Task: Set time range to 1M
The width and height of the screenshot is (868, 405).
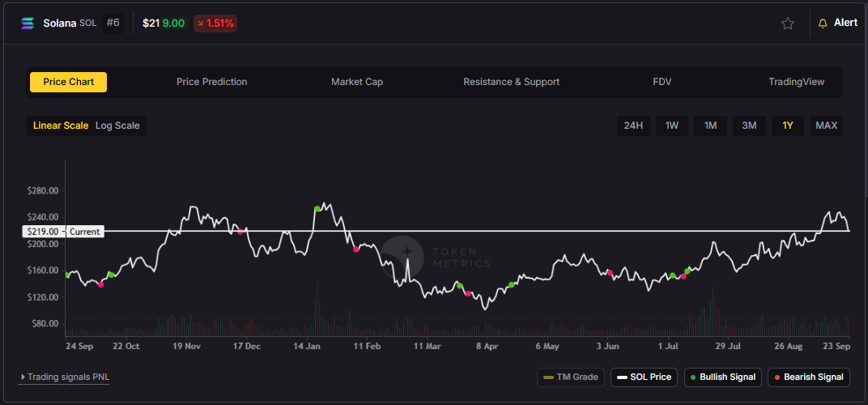Action: 711,126
